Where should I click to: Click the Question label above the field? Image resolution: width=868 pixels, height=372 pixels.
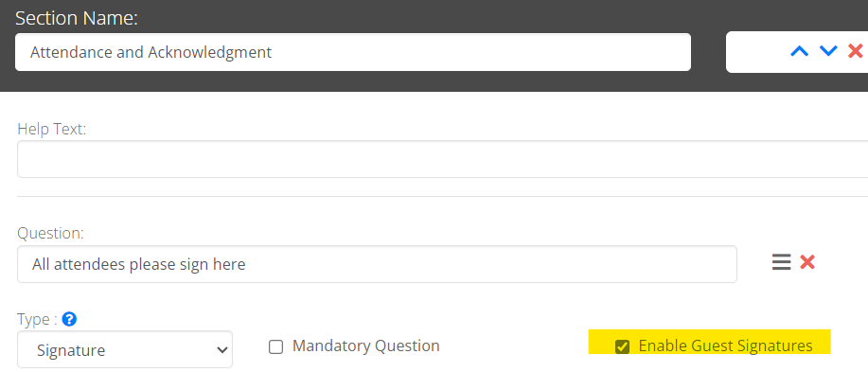click(x=50, y=234)
